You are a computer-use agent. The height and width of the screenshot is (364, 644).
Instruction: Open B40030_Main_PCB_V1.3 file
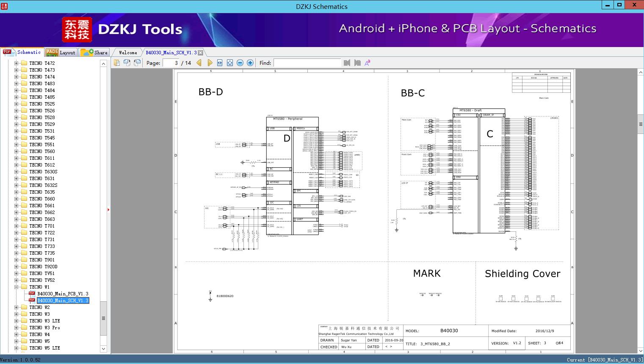click(x=63, y=294)
